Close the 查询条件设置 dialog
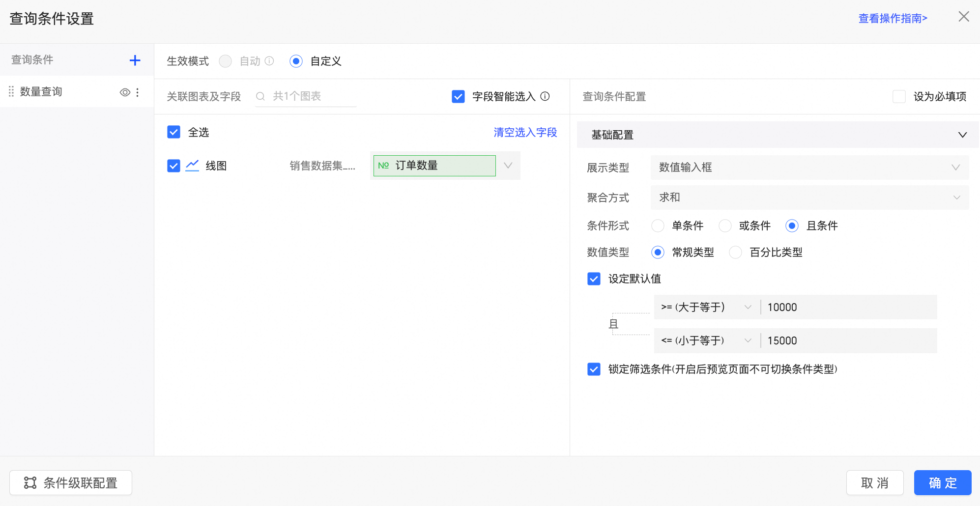The image size is (980, 506). pyautogui.click(x=963, y=17)
